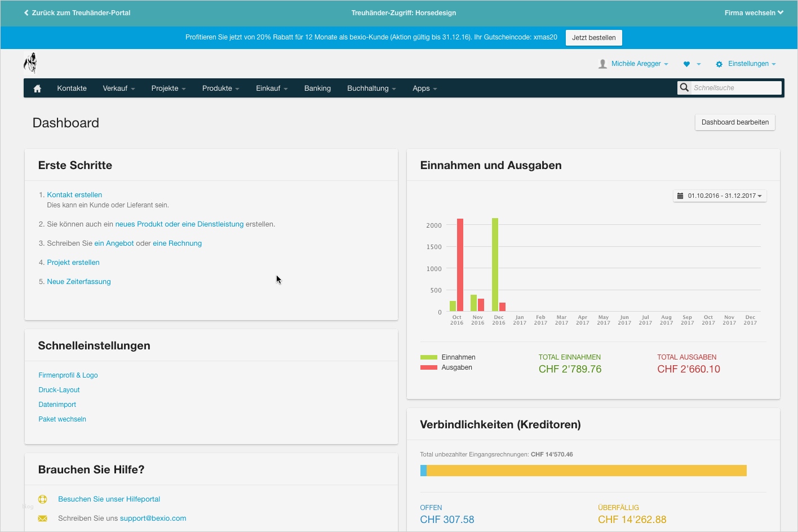The height and width of the screenshot is (532, 798).
Task: Click the heart icon in header
Action: [x=686, y=64]
